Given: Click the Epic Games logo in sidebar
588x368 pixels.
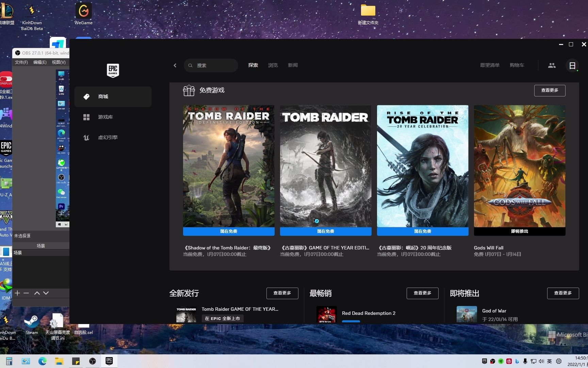Looking at the screenshot, I should tap(113, 71).
